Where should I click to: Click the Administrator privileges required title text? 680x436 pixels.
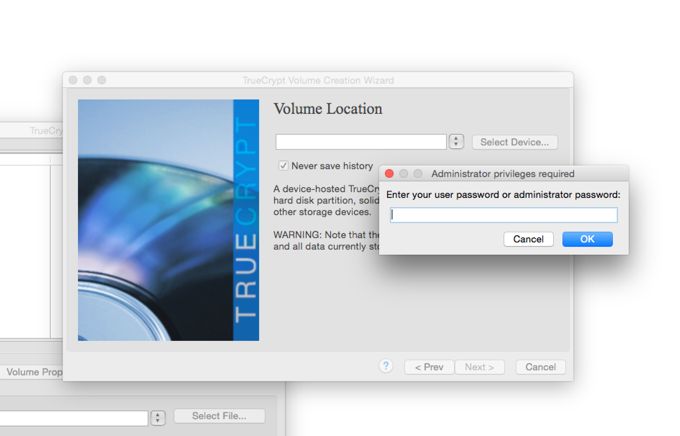pyautogui.click(x=503, y=174)
